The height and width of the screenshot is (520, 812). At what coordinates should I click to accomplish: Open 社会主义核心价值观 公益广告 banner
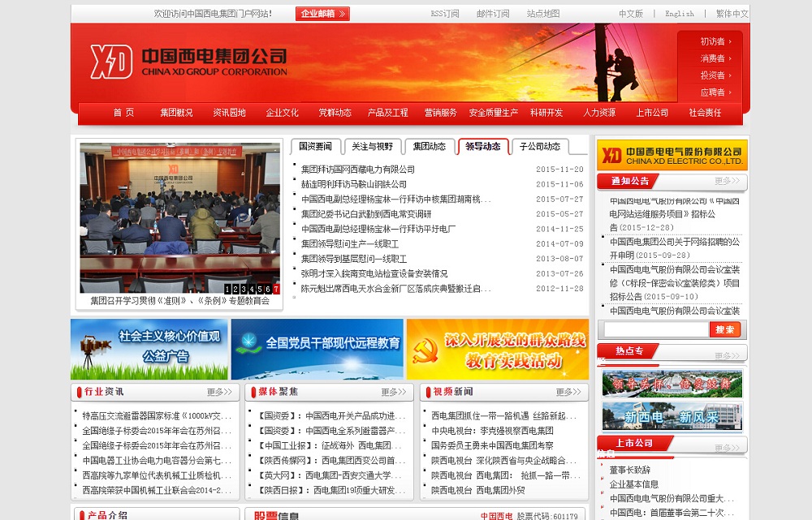coord(149,350)
